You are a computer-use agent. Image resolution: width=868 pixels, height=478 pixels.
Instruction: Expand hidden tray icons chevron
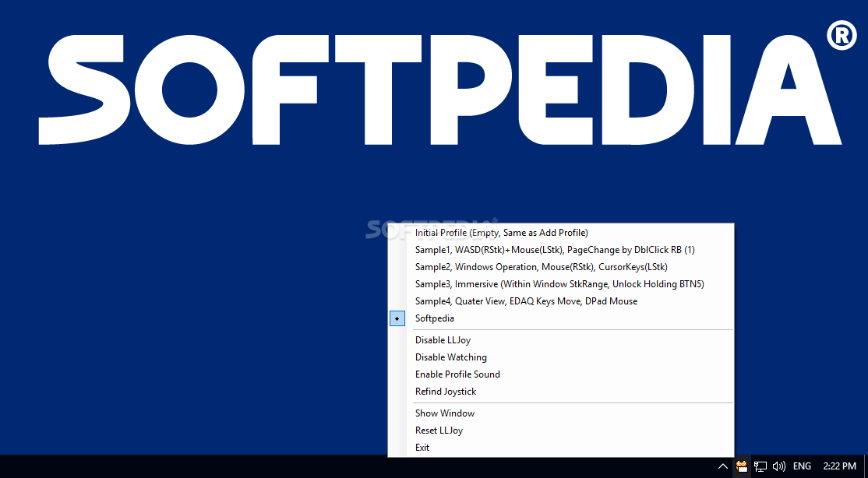[x=723, y=466]
